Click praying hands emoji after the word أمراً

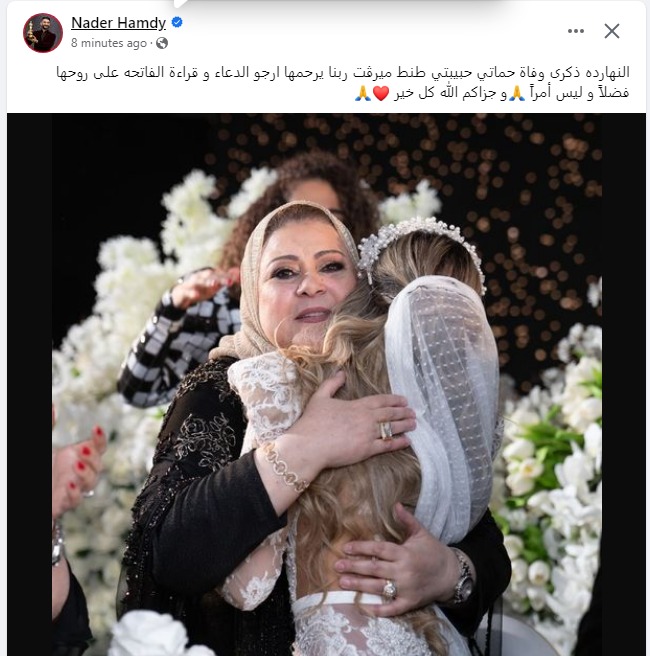[516, 93]
